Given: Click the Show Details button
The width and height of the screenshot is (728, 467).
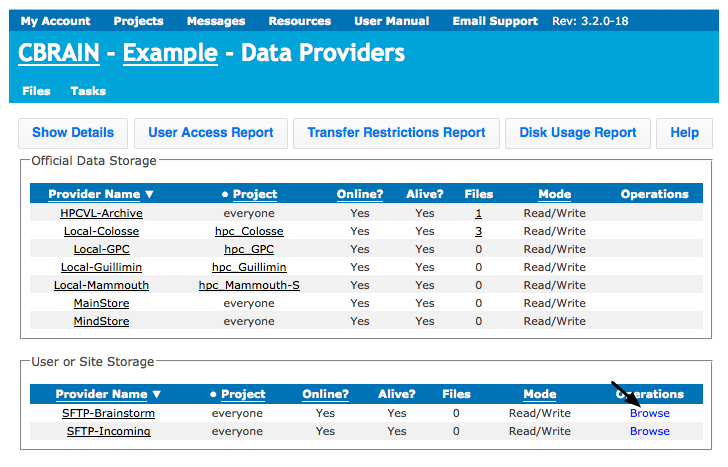Looking at the screenshot, I should (73, 133).
